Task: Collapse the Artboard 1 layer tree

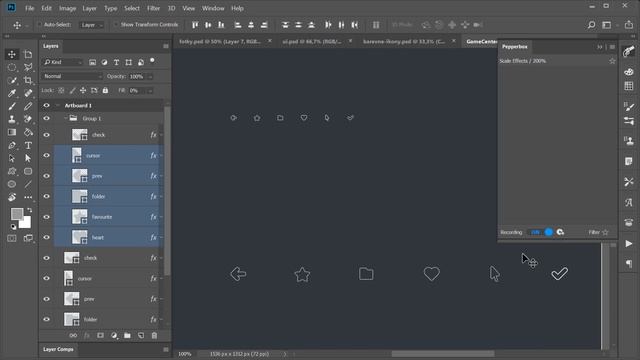Action: tap(57, 105)
